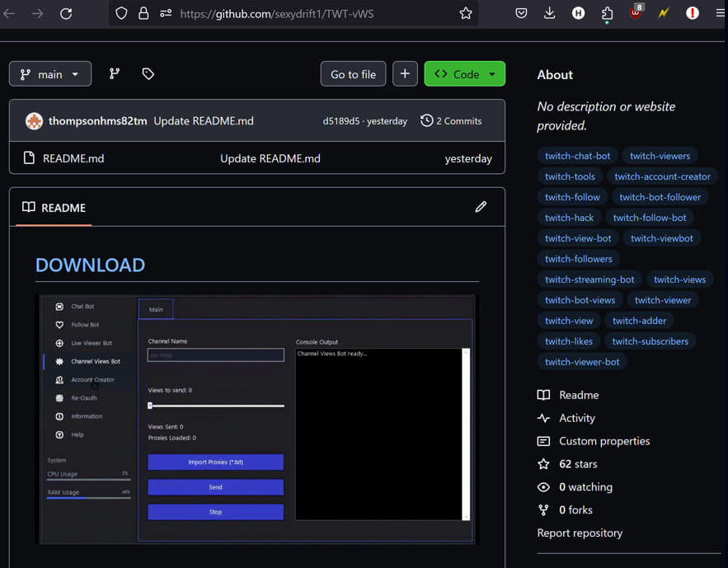The height and width of the screenshot is (568, 728).
Task: Open the README.md file
Action: [73, 159]
